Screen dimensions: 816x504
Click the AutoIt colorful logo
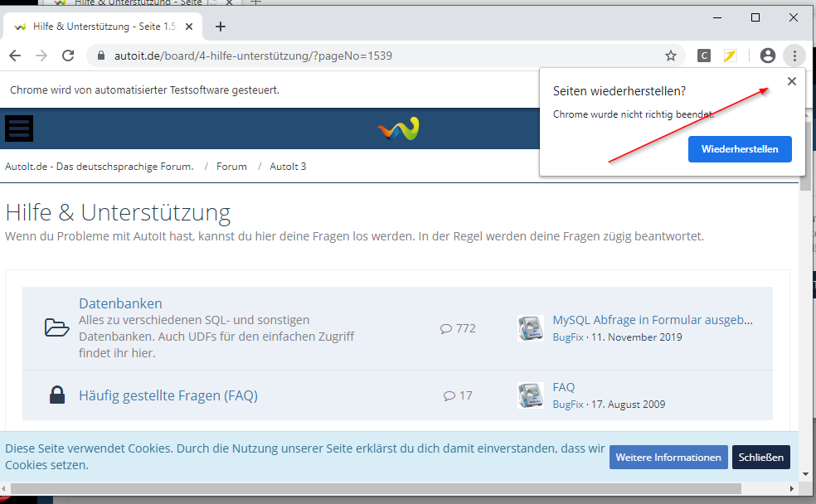tap(398, 128)
